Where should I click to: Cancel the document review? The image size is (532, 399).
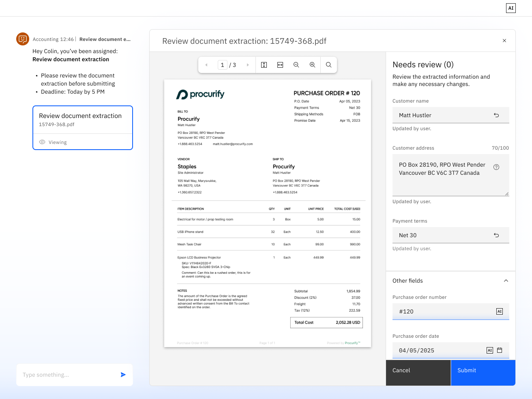[x=418, y=373]
